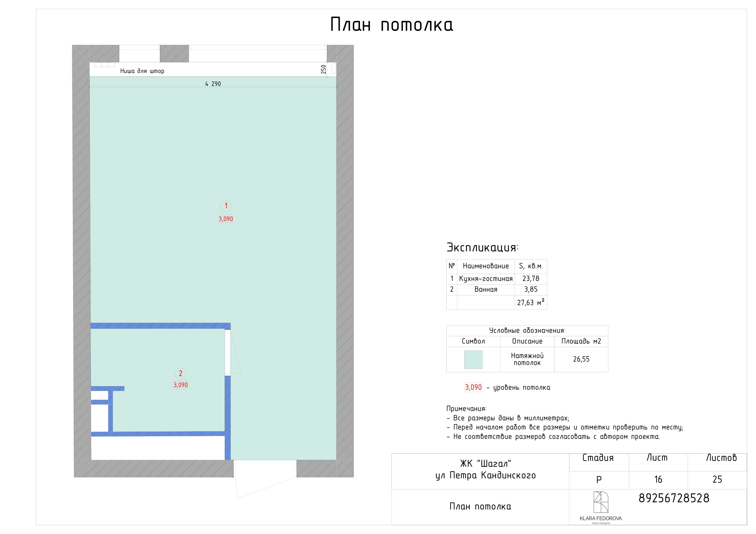This screenshot has height=534, width=756.
Task: Click the Klara Fedorova logo
Action: (601, 508)
